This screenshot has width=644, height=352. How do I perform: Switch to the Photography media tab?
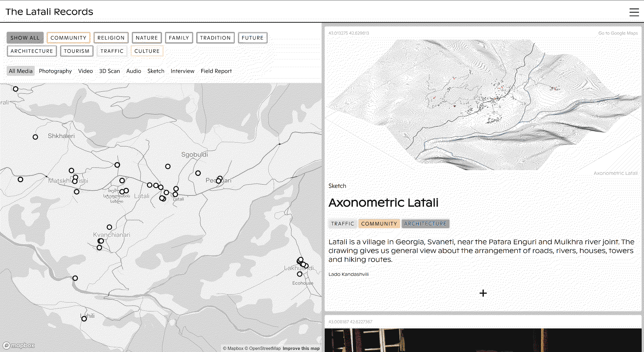55,71
